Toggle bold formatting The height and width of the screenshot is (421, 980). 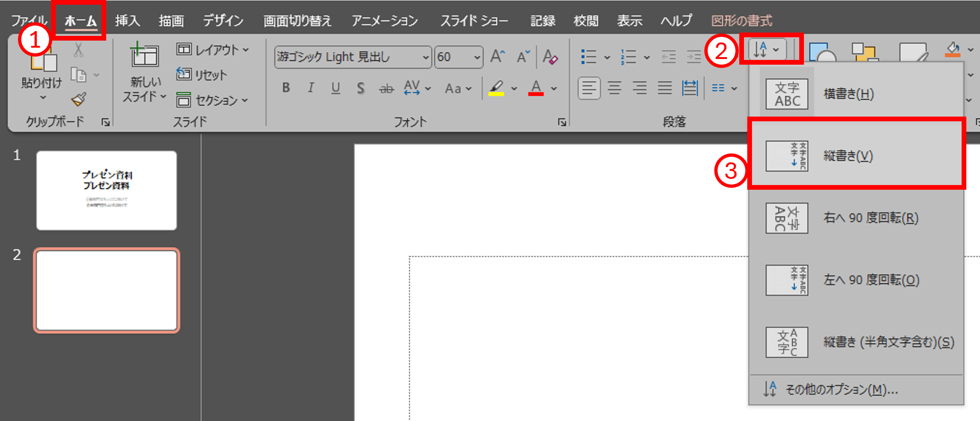click(x=286, y=88)
